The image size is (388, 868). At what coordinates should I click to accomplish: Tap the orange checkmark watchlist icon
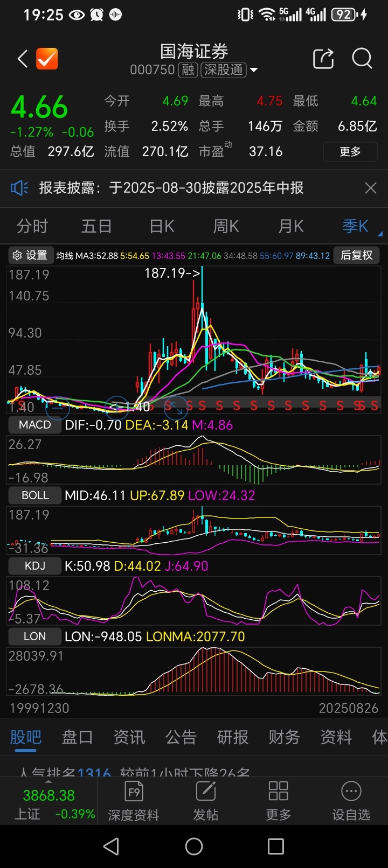(x=47, y=59)
